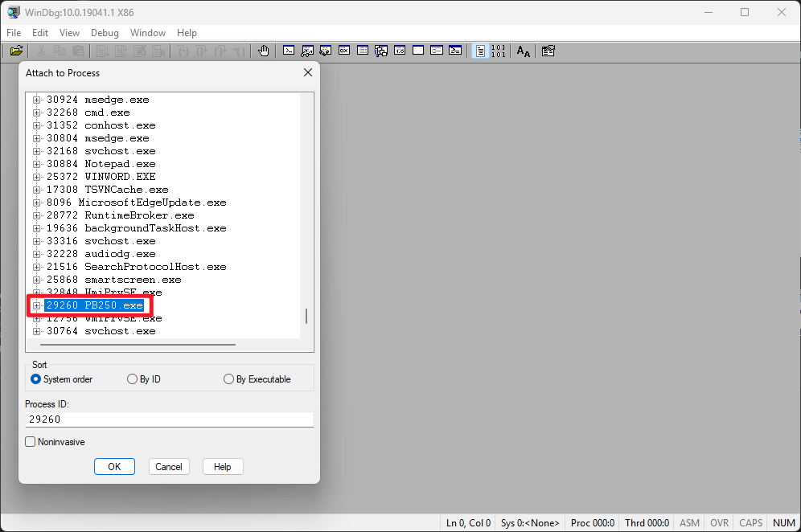Click the Open Source File toolbar icon
The width and height of the screenshot is (801, 532).
point(16,51)
